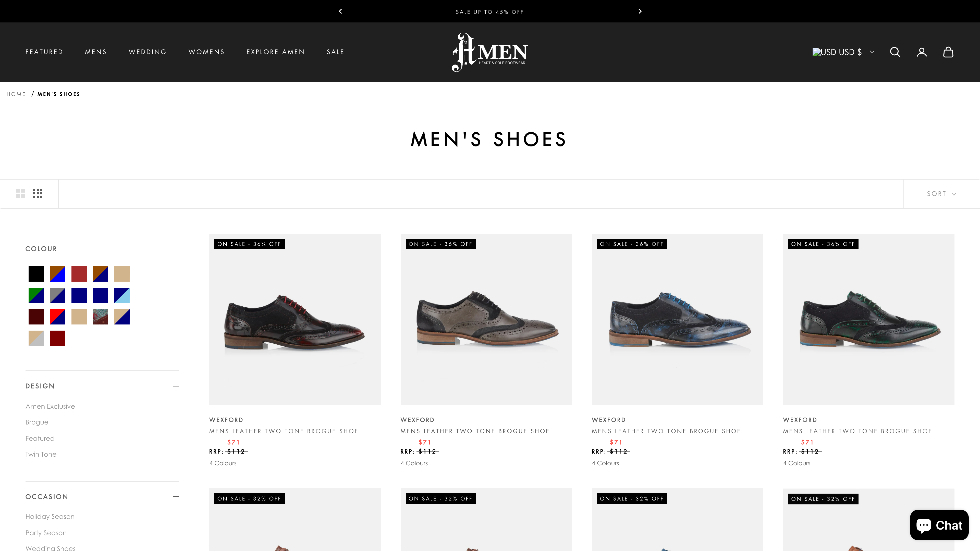Switch to compact multi-column grid view
The height and width of the screenshot is (551, 980).
[x=38, y=193]
